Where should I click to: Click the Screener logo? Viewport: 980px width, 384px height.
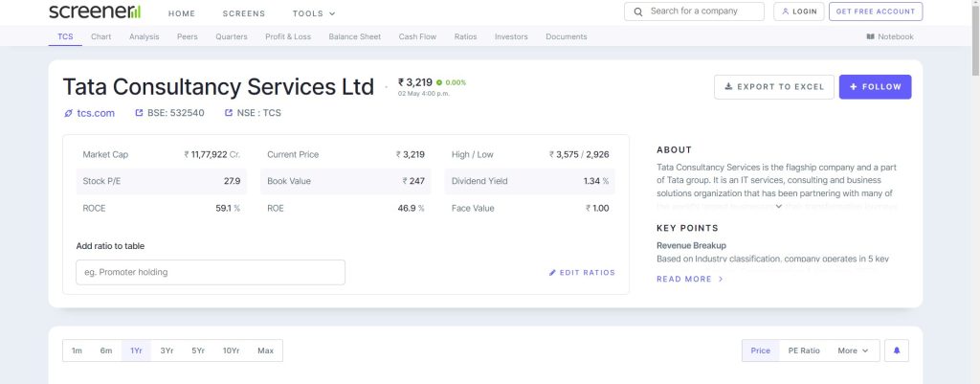click(x=95, y=11)
